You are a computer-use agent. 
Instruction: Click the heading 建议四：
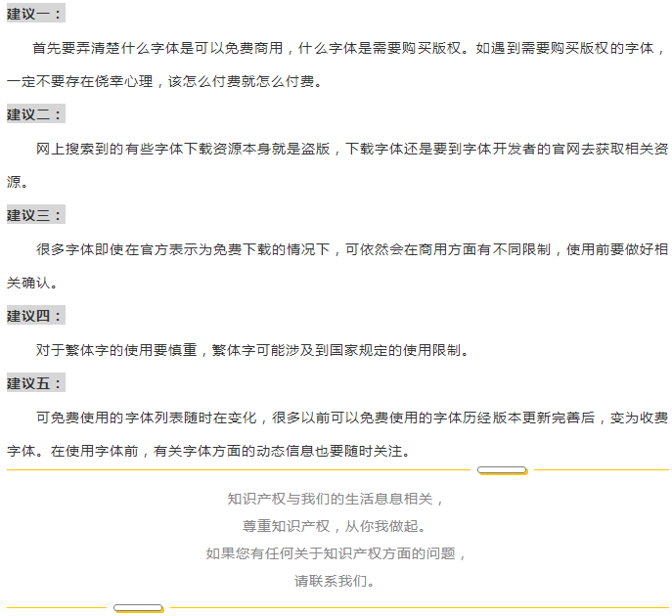click(36, 315)
